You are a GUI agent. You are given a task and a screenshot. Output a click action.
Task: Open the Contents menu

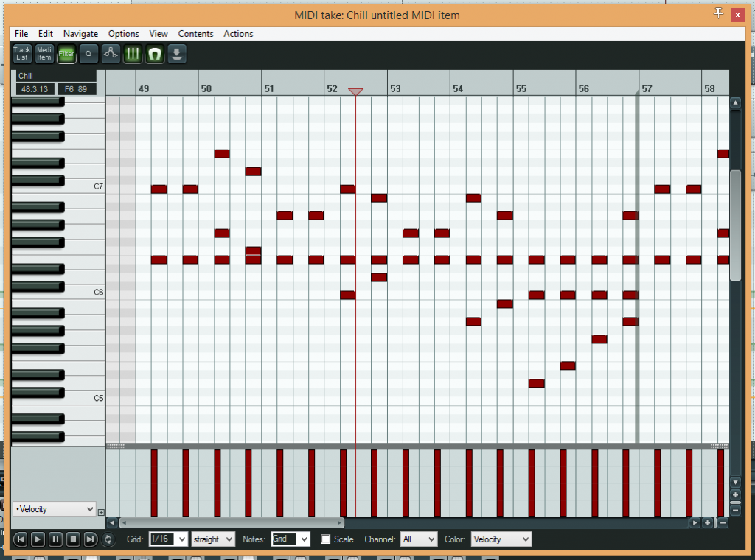point(195,34)
